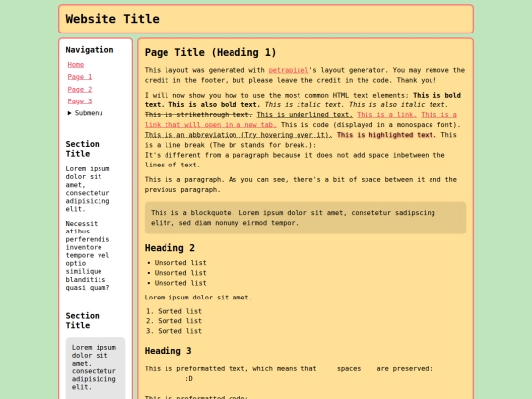Click the third 'Unsorted list' bullet item

coord(180,283)
